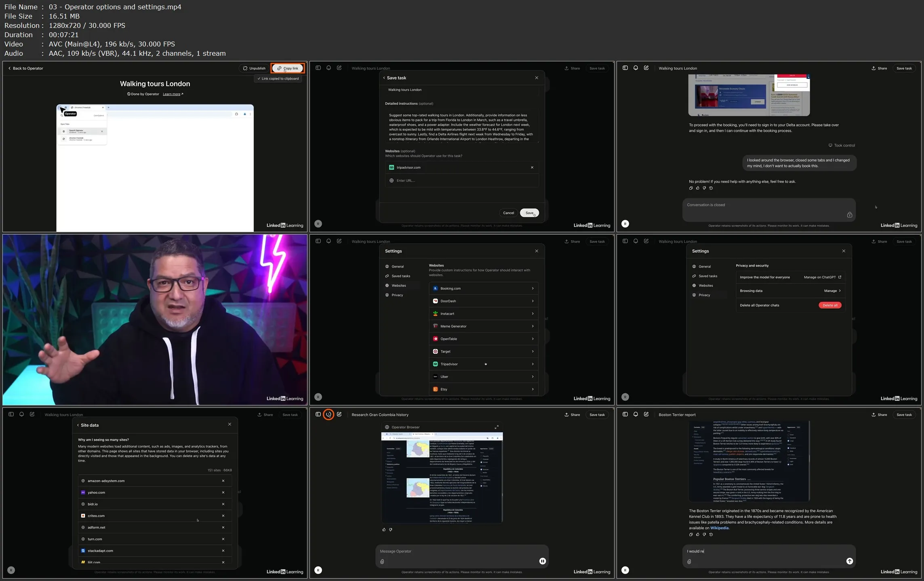Viewport: 924px width, 581px height.
Task: Delete turn.com site data with its X
Action: tap(223, 539)
